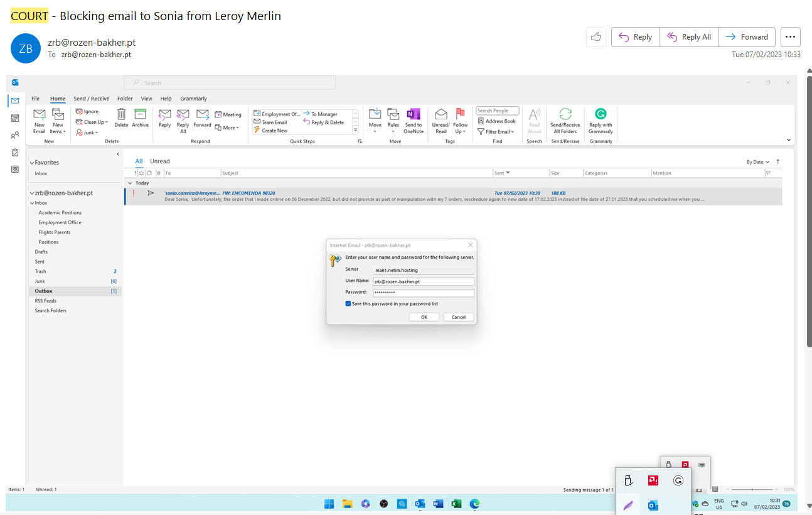Select the Reply & Delete quick step
The image size is (812, 515).
pos(324,122)
